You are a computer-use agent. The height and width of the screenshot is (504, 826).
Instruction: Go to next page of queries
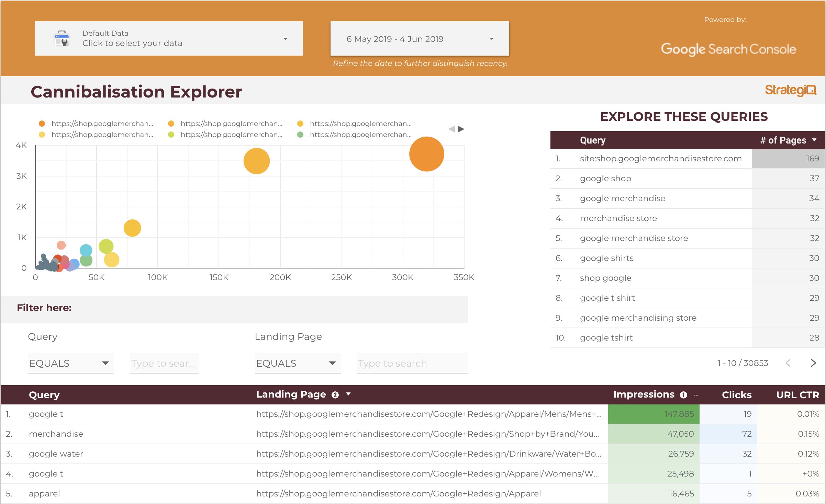click(x=813, y=363)
